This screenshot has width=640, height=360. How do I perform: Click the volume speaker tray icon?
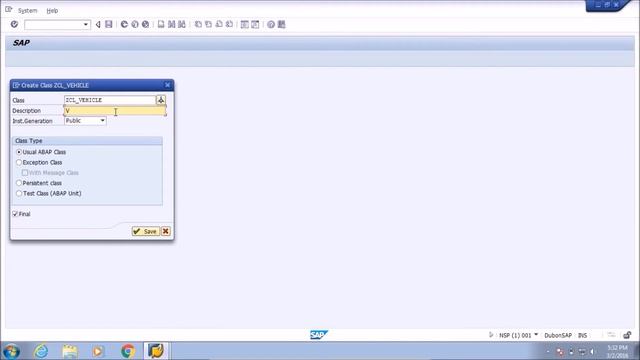(593, 351)
